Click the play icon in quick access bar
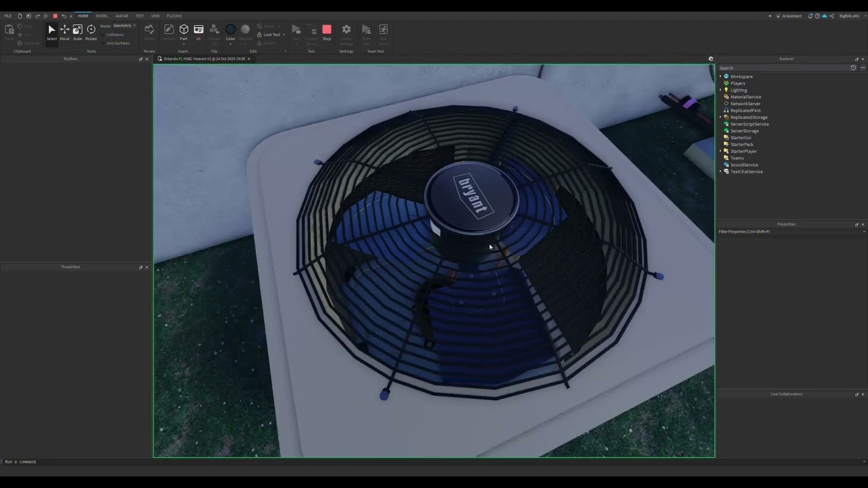868x488 pixels. click(46, 16)
